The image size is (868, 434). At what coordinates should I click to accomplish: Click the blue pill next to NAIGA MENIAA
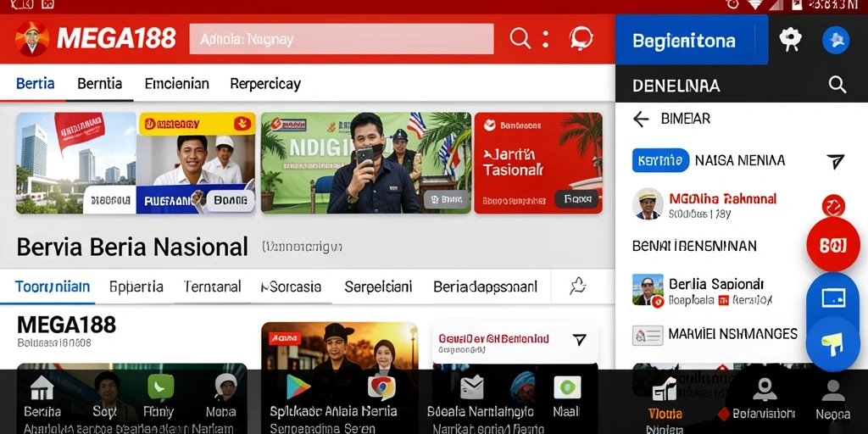(660, 160)
